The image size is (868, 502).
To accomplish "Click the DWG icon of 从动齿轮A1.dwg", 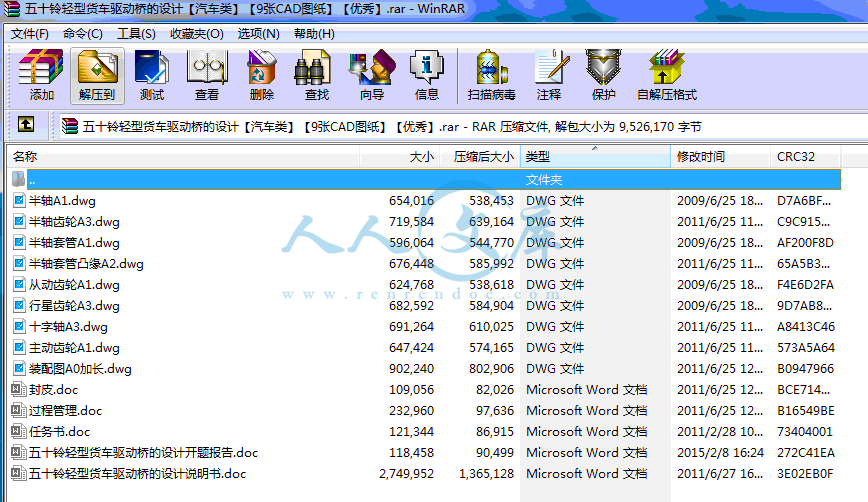I will 19,284.
